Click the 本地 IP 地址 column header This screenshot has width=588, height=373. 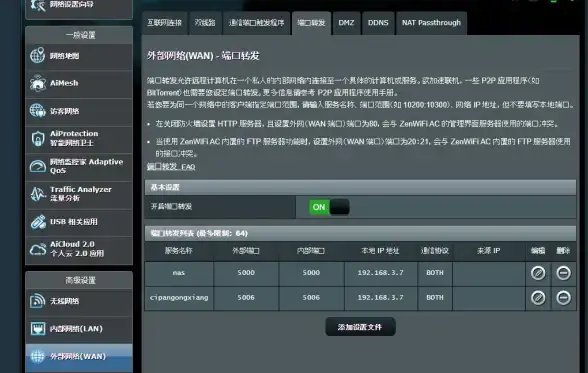(x=380, y=251)
